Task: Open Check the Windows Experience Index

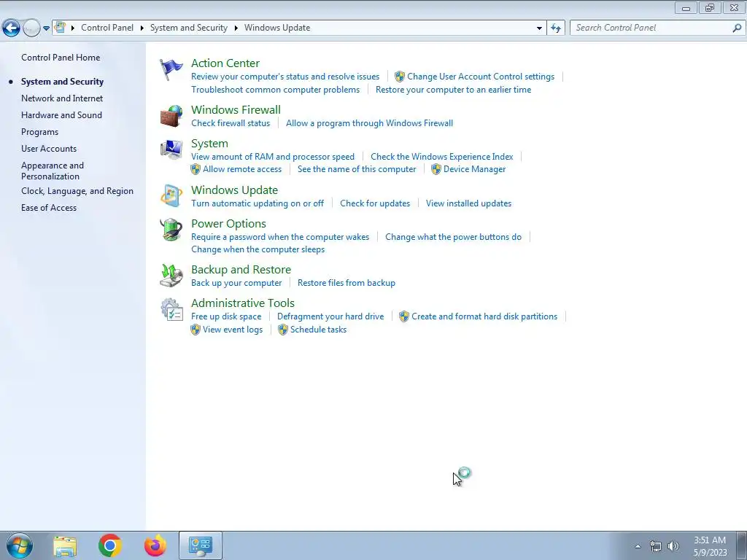Action: tap(441, 156)
